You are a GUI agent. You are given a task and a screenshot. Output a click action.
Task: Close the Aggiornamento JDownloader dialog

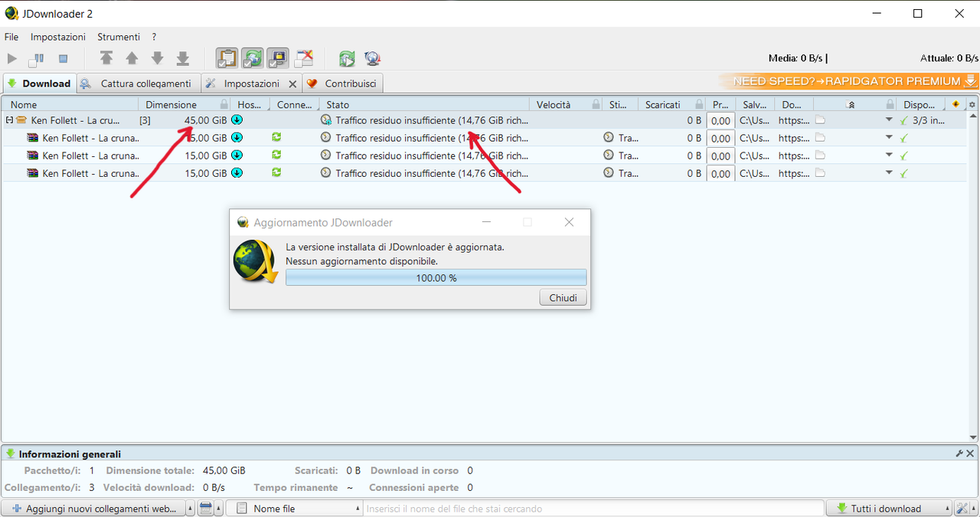tap(569, 222)
